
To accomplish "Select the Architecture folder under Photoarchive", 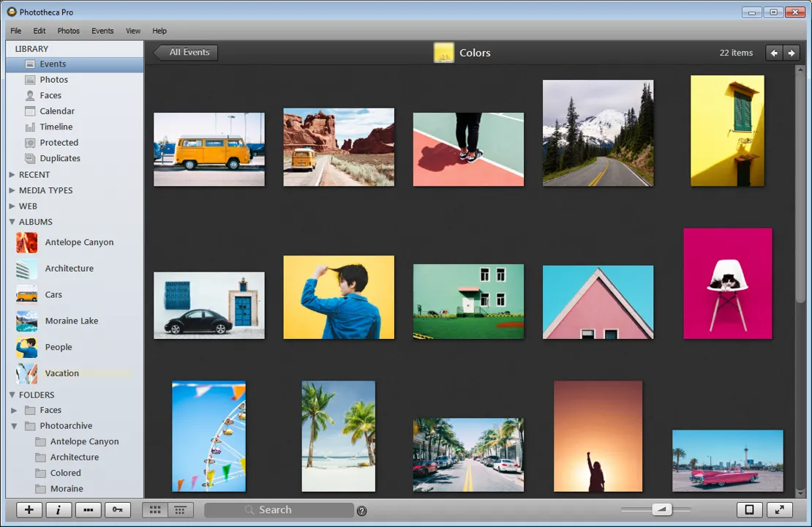I will click(74, 457).
